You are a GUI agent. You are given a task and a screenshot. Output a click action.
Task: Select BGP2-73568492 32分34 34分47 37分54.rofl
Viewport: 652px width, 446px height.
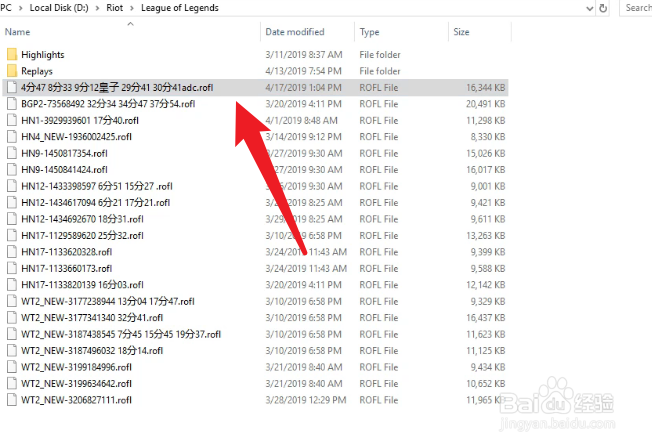coord(108,104)
